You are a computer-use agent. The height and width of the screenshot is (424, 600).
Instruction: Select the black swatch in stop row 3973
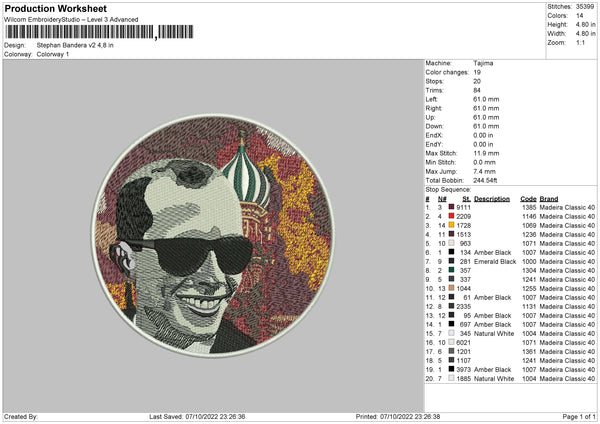pyautogui.click(x=452, y=369)
